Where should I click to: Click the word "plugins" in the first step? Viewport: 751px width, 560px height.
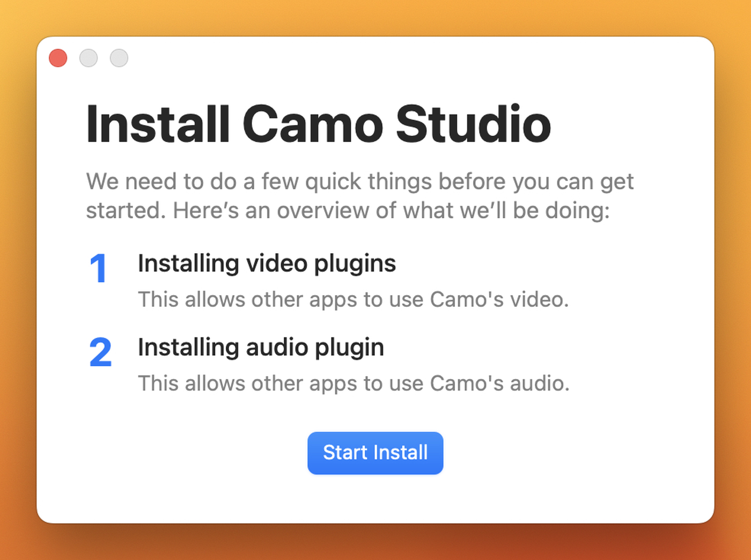click(x=355, y=264)
